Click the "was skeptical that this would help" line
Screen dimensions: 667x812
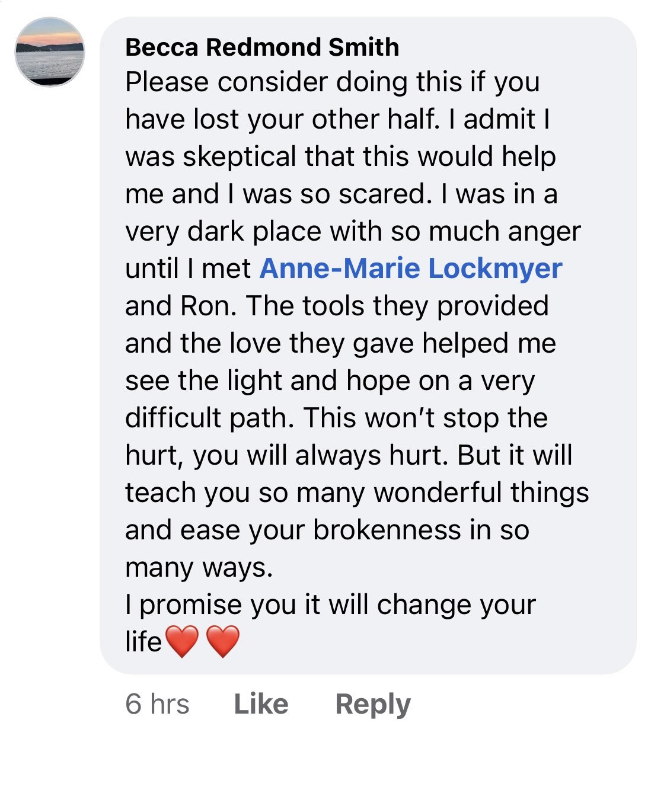tap(341, 157)
